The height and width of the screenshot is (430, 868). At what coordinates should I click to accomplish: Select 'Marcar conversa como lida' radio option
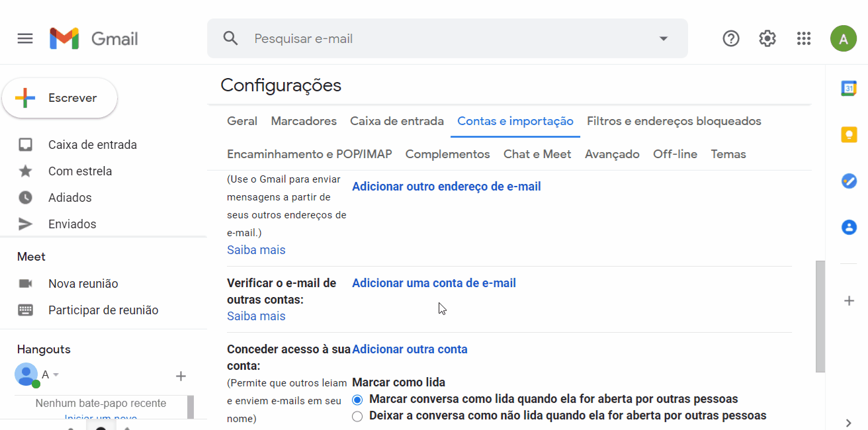(358, 400)
